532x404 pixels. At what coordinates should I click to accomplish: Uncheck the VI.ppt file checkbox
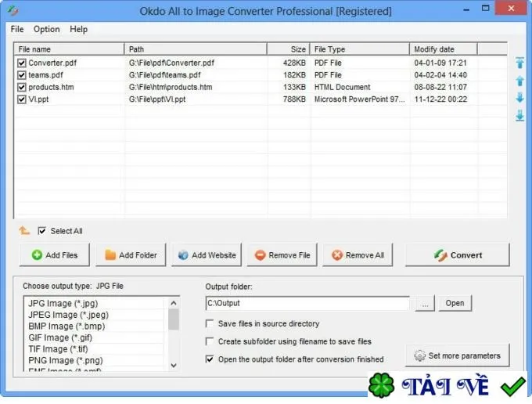(x=22, y=99)
